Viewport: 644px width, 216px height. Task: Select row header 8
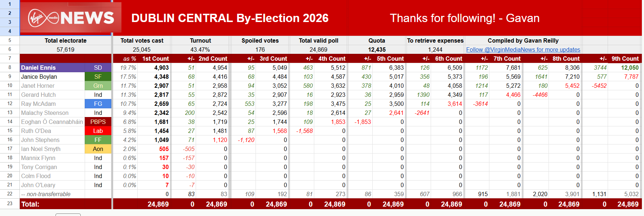(10, 68)
